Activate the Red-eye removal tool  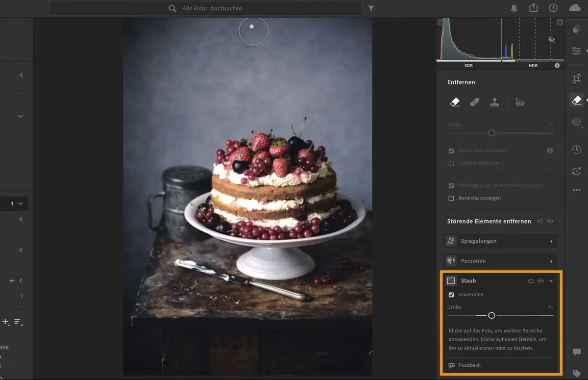coord(519,102)
